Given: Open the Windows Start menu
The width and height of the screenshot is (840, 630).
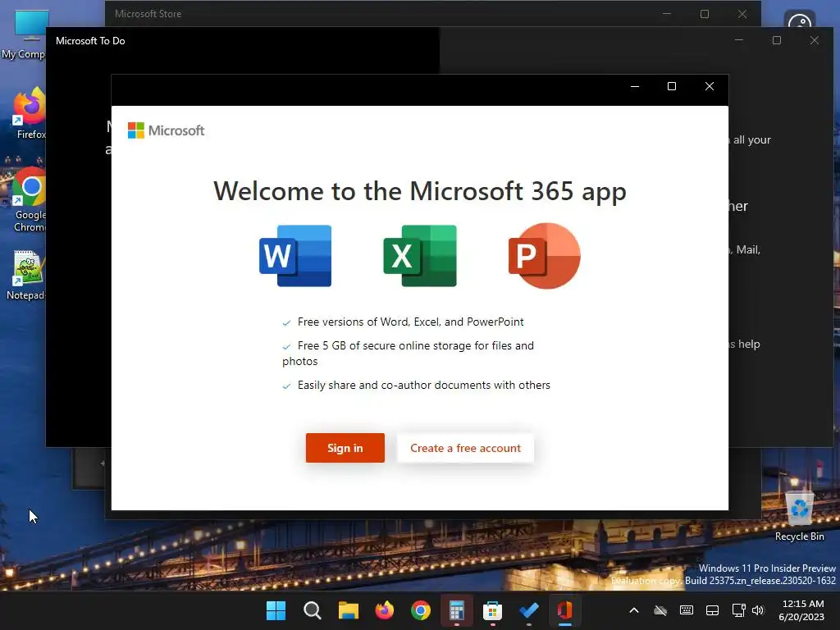Looking at the screenshot, I should [x=276, y=610].
